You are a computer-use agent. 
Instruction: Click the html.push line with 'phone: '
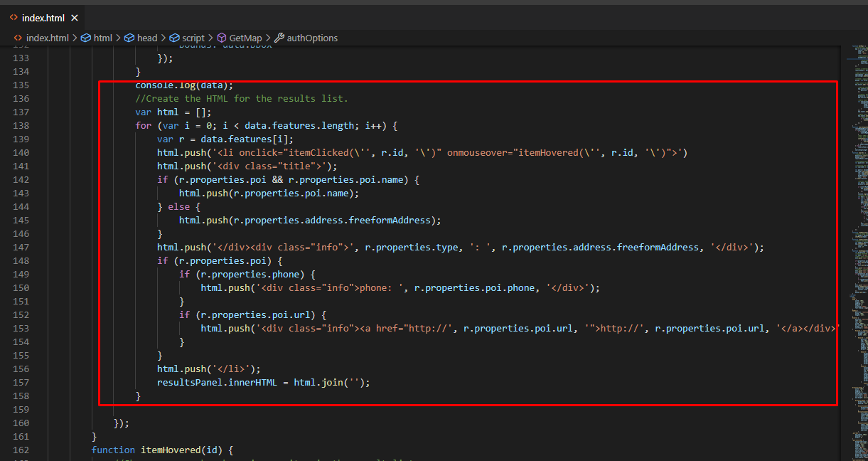tap(400, 287)
